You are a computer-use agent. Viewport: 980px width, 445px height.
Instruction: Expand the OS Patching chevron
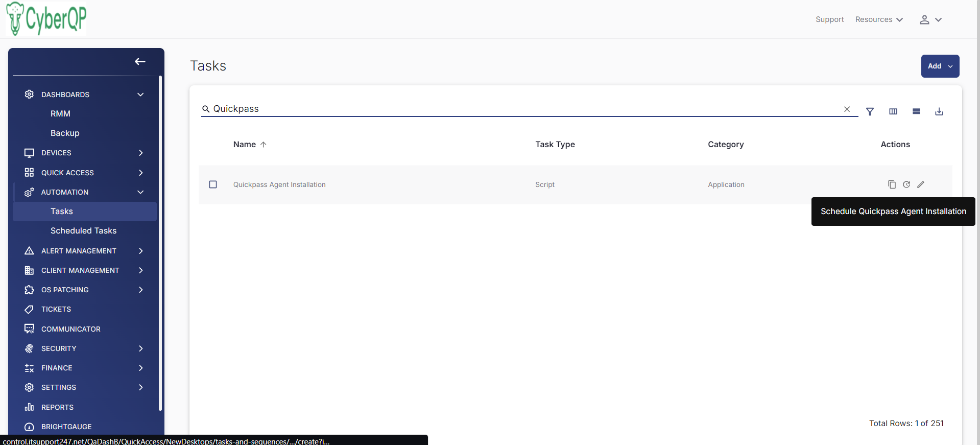click(140, 290)
